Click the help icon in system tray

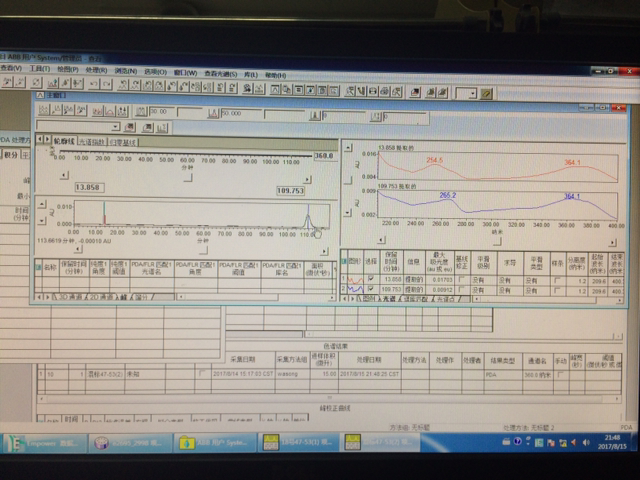click(518, 442)
